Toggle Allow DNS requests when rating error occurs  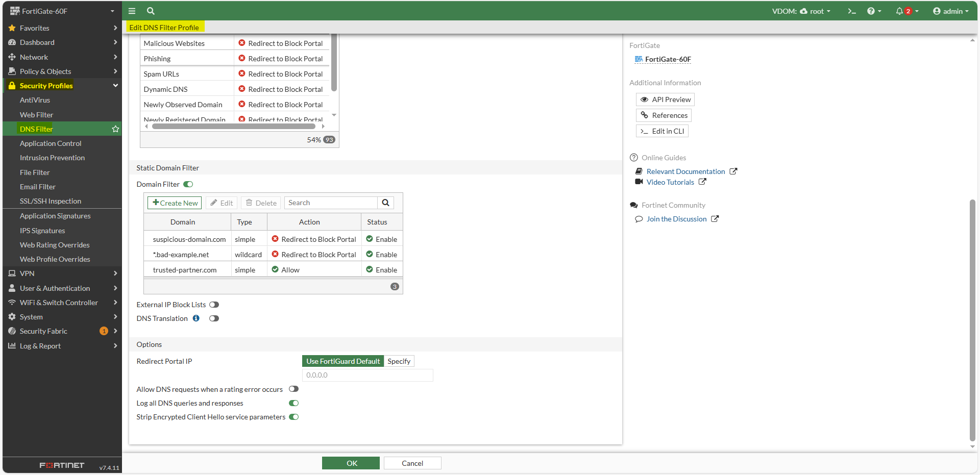point(293,389)
